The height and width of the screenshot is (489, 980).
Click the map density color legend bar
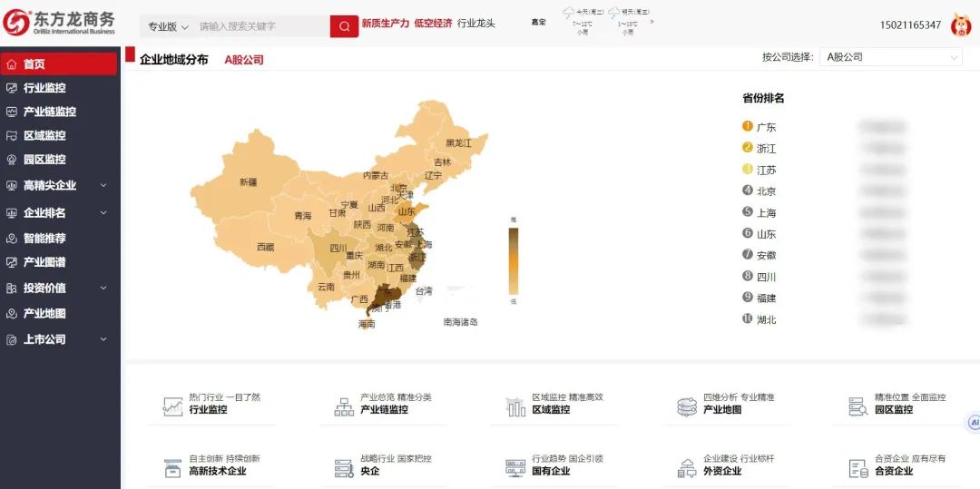point(514,260)
